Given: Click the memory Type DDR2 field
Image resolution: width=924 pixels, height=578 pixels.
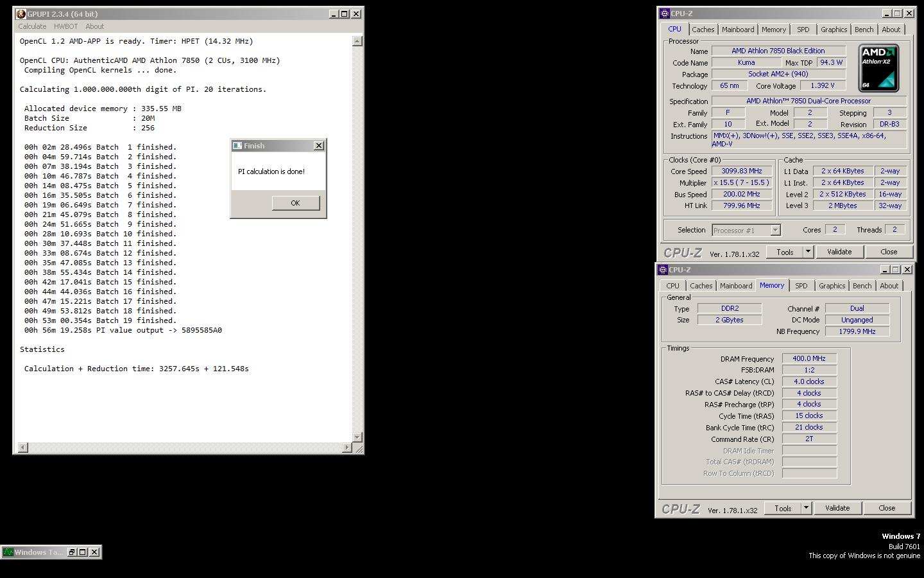Looking at the screenshot, I should (730, 308).
